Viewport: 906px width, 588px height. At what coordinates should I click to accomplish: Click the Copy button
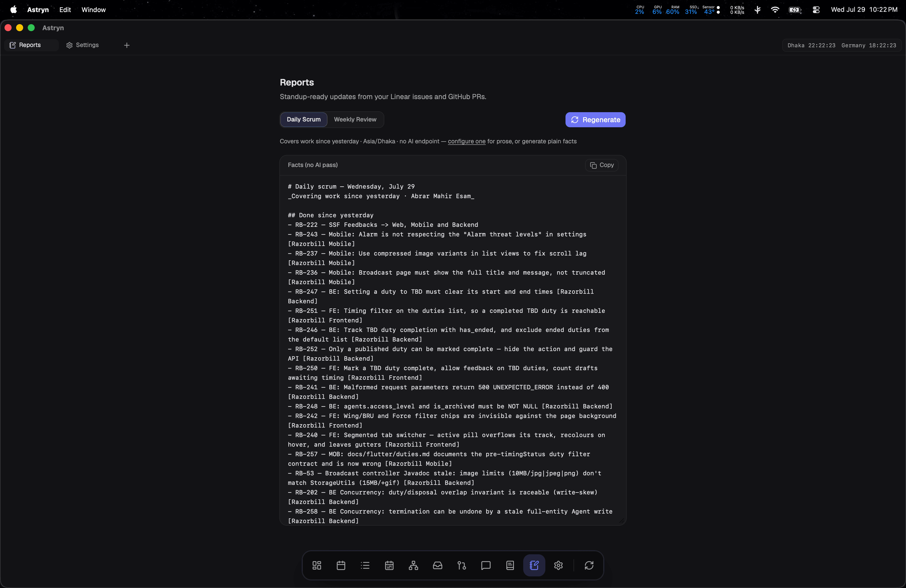pyautogui.click(x=602, y=165)
